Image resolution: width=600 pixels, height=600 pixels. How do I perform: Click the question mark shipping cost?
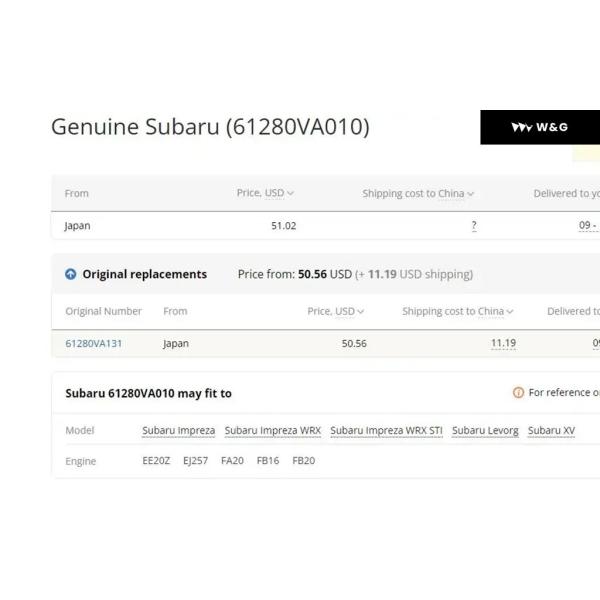[474, 225]
